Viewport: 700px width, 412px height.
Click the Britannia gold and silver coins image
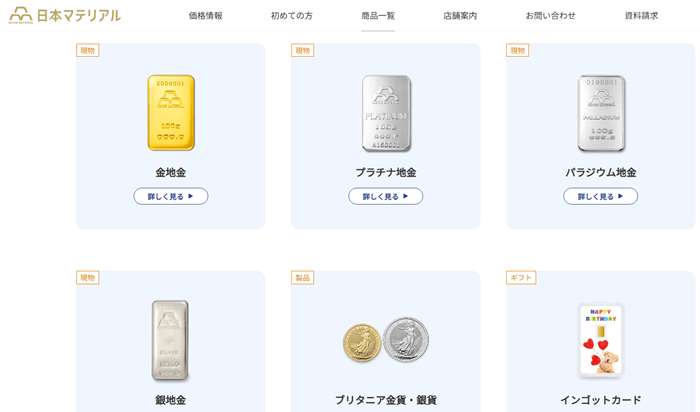385,340
